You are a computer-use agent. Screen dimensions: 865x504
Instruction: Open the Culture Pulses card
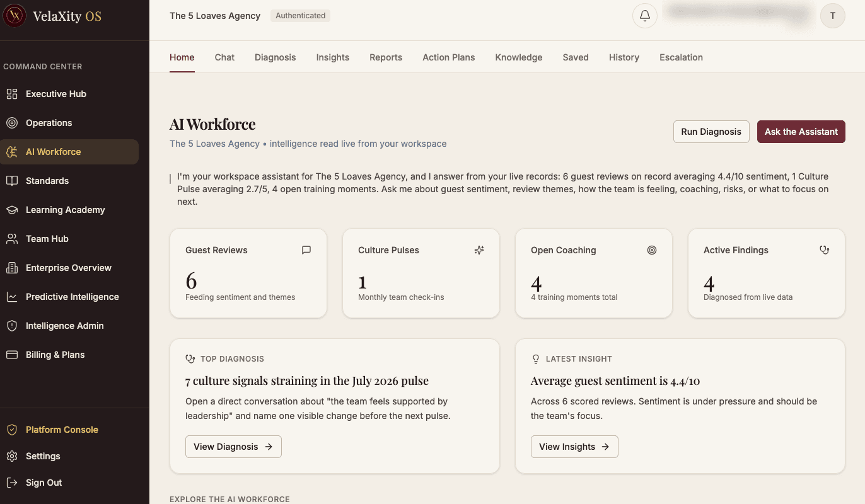(421, 273)
